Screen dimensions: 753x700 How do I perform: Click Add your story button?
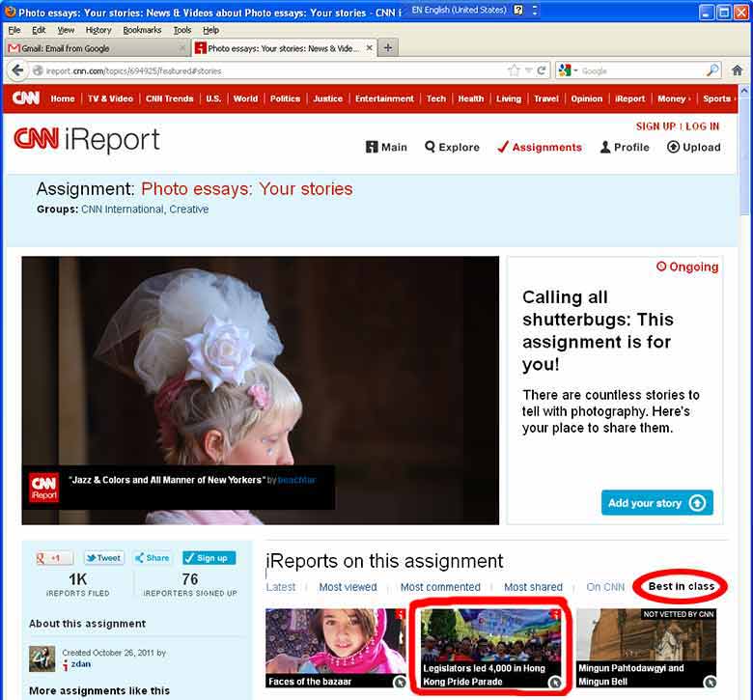pos(657,503)
